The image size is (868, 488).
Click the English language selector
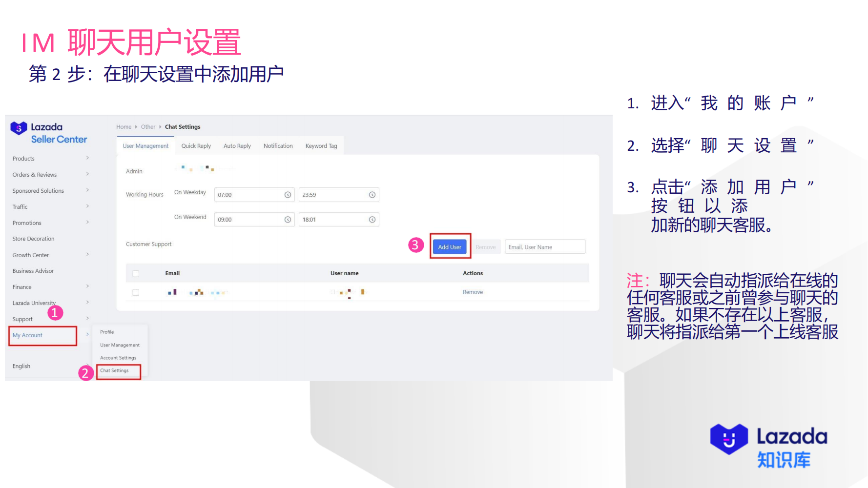point(21,366)
